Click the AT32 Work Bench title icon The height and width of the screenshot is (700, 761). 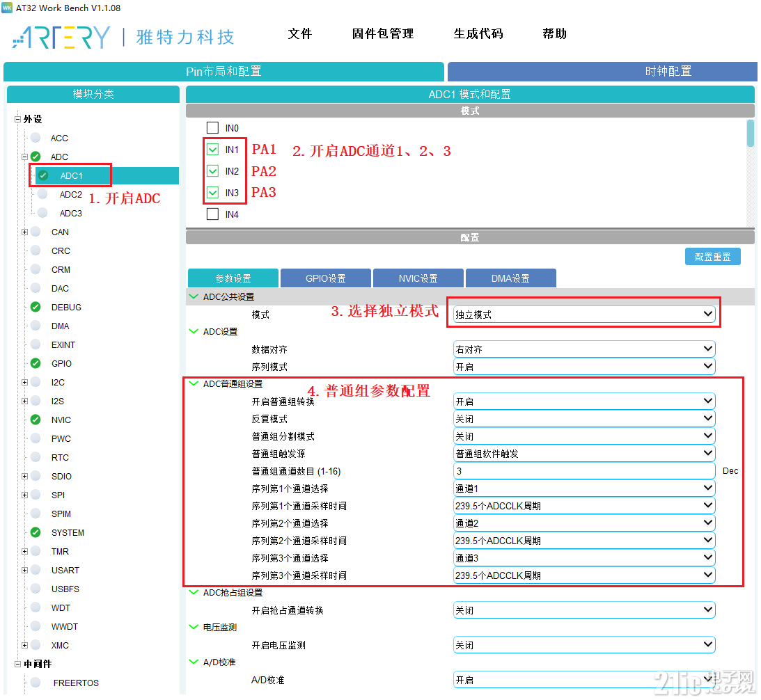(x=7, y=8)
